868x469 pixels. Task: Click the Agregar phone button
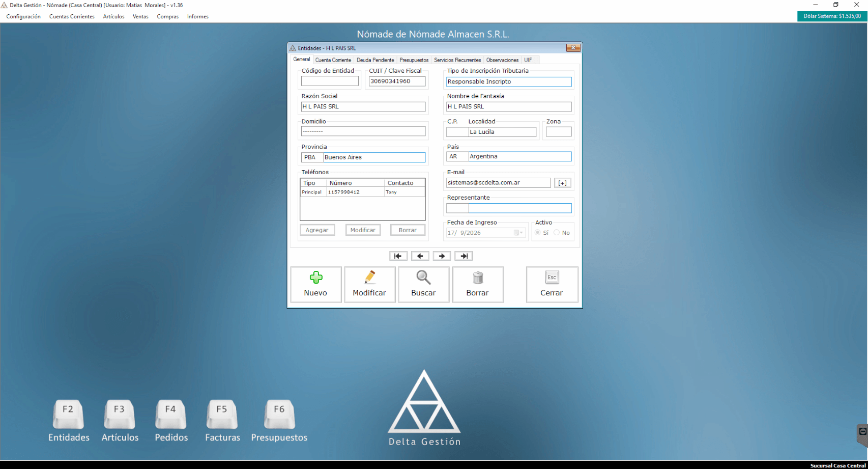317,230
